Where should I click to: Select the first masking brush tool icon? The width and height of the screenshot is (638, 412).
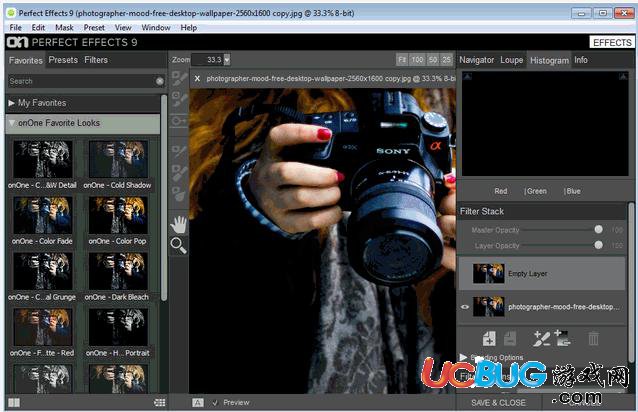[x=178, y=78]
